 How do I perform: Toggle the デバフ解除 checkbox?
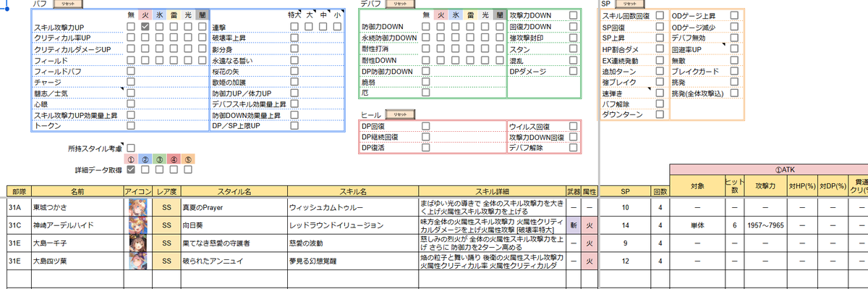(x=573, y=148)
